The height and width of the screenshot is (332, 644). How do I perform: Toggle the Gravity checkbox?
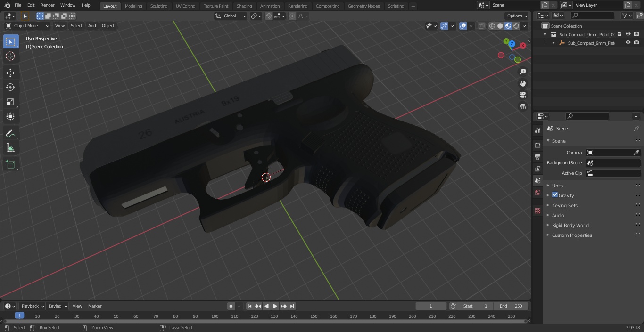[x=555, y=195]
